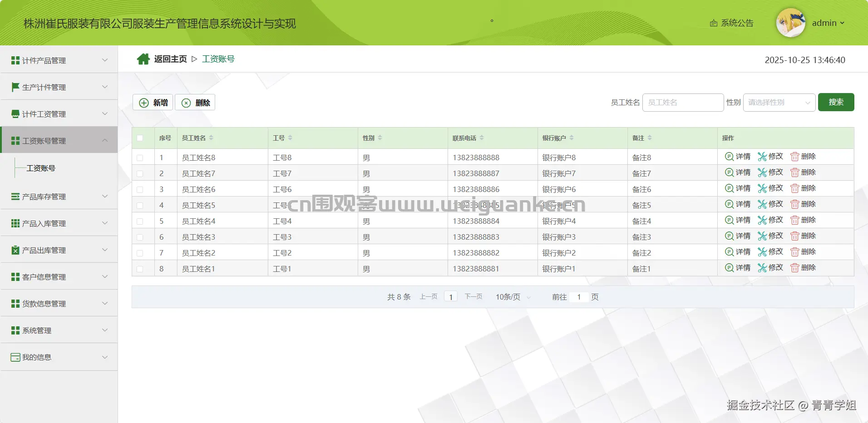868x423 pixels.
Task: Click the 系统公告 link text
Action: tap(737, 23)
